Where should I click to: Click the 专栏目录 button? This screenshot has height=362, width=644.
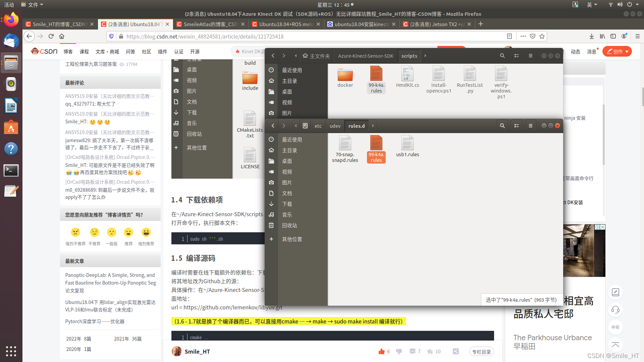481,352
